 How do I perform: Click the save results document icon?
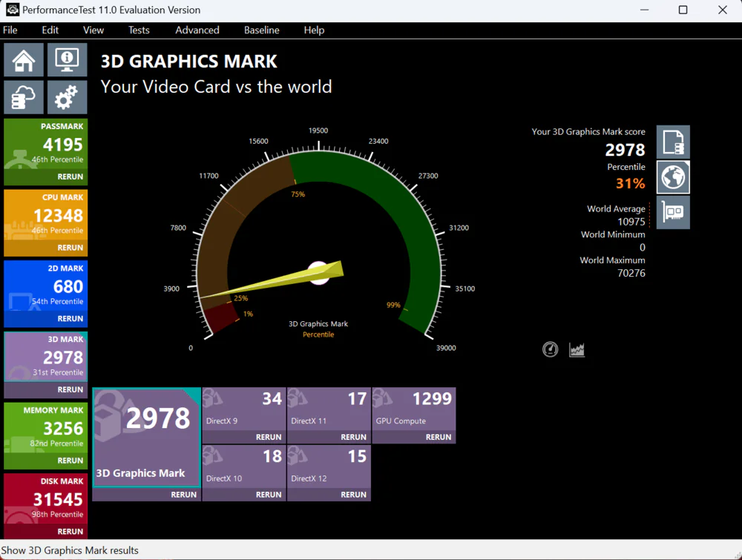click(x=673, y=142)
